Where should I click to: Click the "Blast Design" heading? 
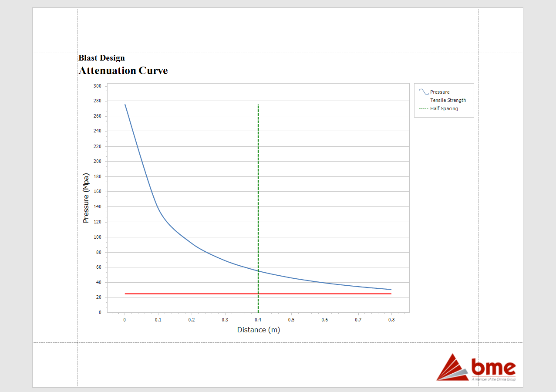[101, 58]
